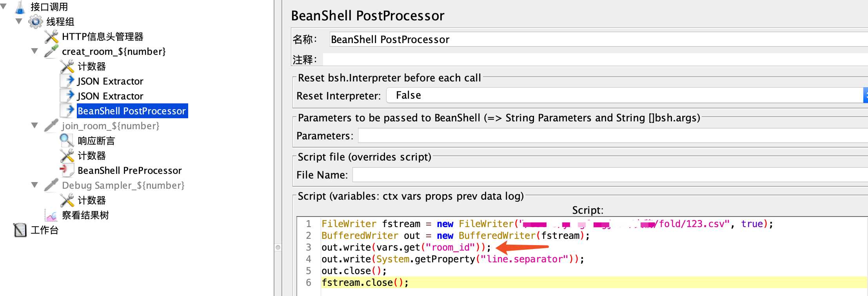The width and height of the screenshot is (868, 296).
Task: Select the 线程组 tree item
Action: pos(60,22)
